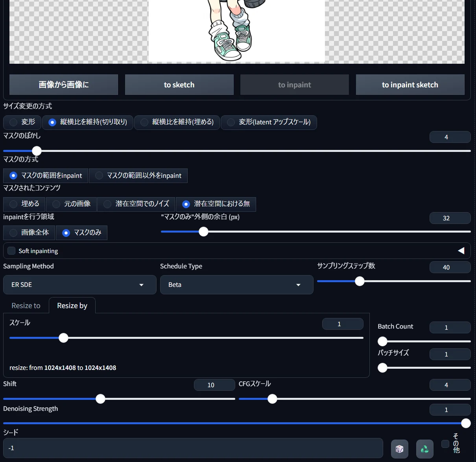Open the Sampling Method ER SDE dropdown

click(x=80, y=285)
